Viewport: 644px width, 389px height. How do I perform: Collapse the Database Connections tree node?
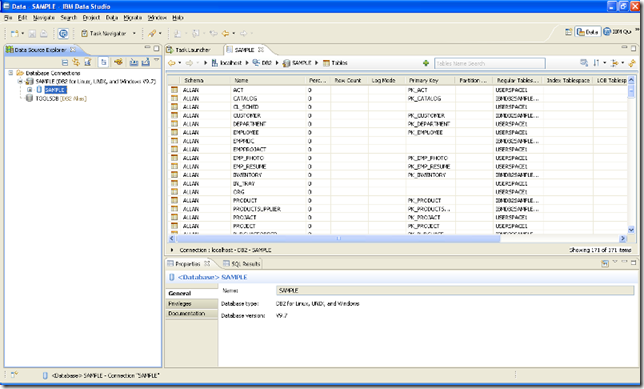click(x=11, y=73)
